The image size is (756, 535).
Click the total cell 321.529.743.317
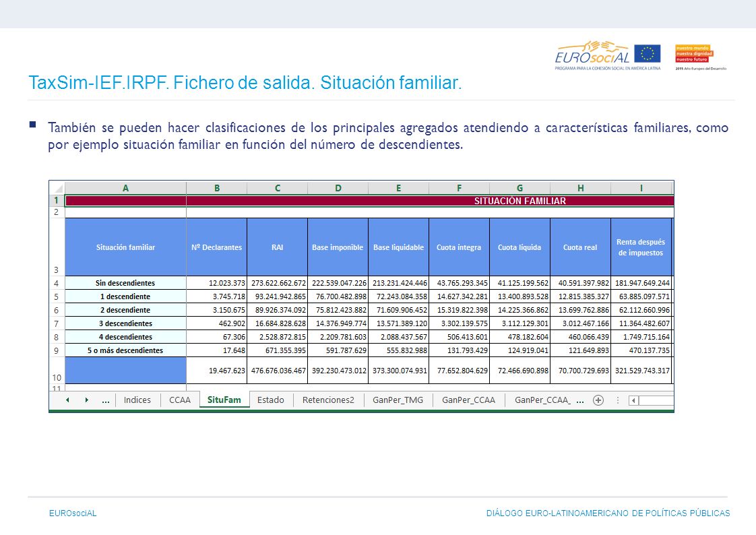point(641,370)
